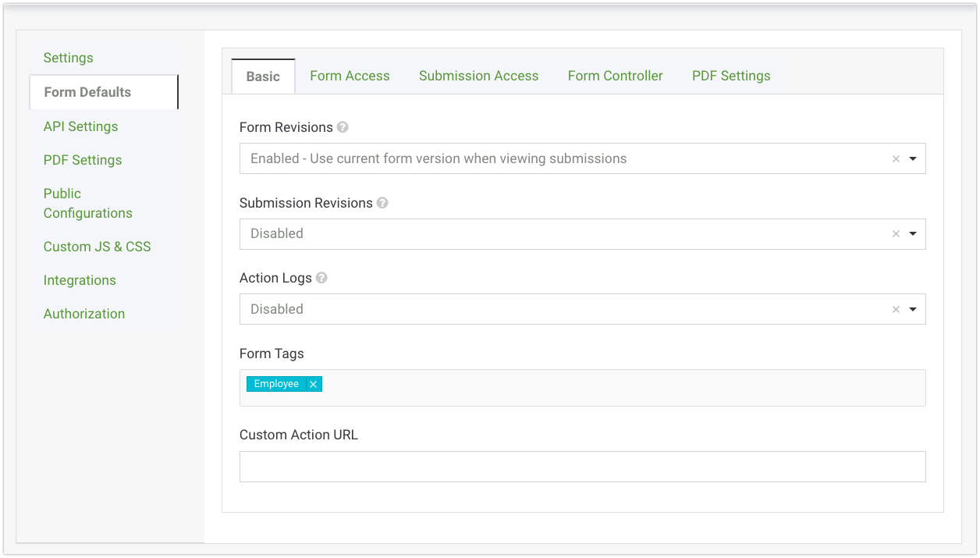Remove the Employee tag

313,384
